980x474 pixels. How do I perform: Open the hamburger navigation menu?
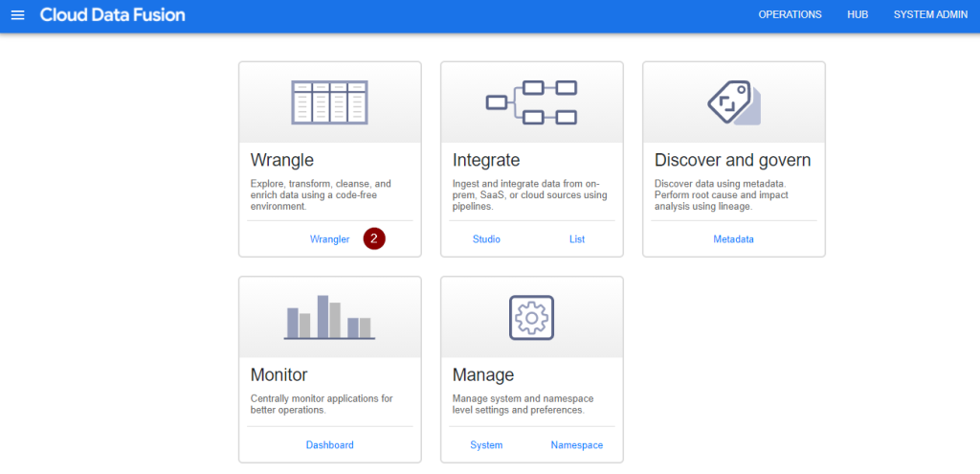click(x=17, y=15)
